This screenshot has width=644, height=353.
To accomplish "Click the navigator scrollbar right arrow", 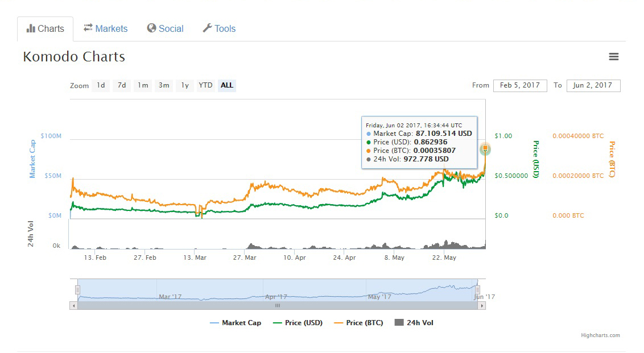I will (x=482, y=306).
